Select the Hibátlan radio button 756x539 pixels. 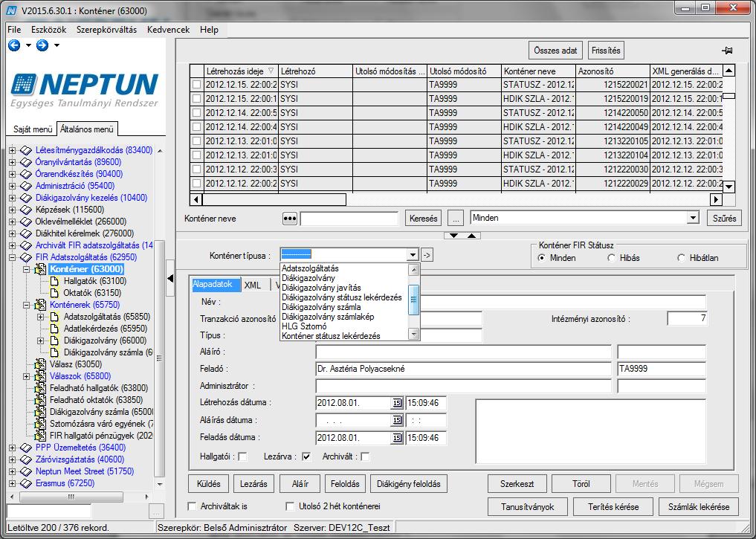point(681,258)
